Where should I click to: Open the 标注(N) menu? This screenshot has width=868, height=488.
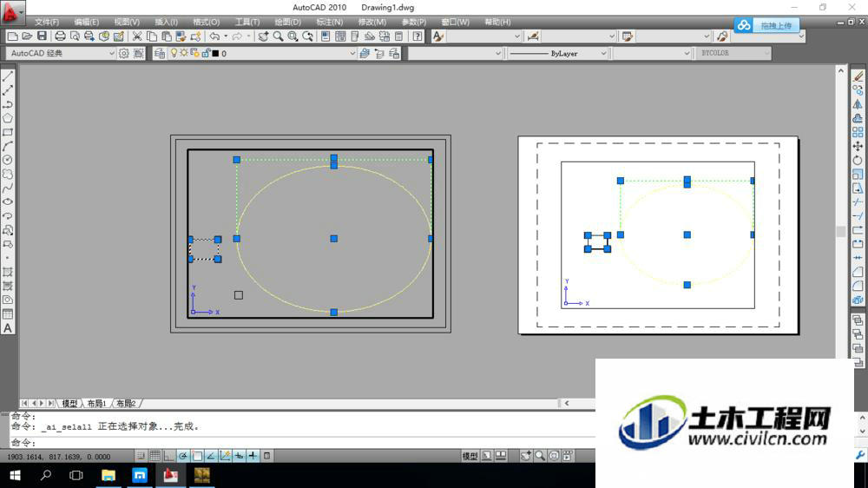[x=329, y=23]
